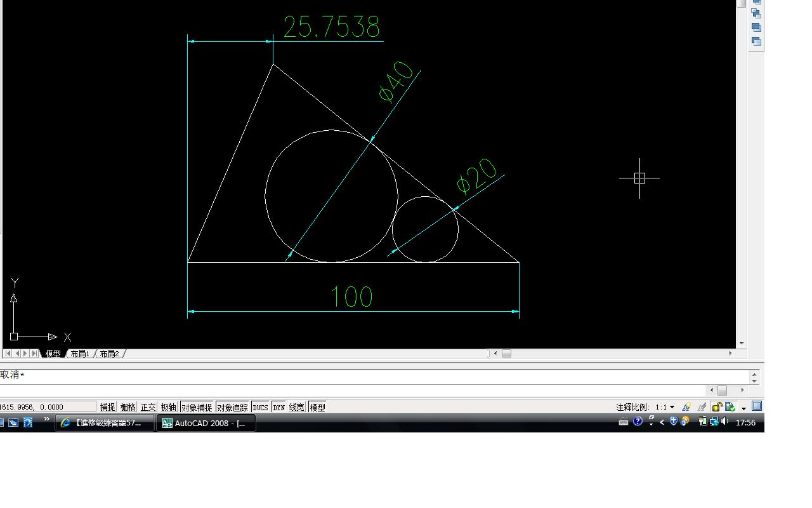Select the ø20 diameter dimension text
812x508 pixels.
[476, 176]
